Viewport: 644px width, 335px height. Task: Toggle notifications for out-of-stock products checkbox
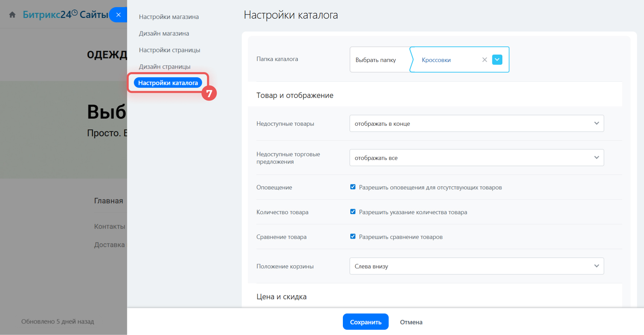[x=353, y=187]
